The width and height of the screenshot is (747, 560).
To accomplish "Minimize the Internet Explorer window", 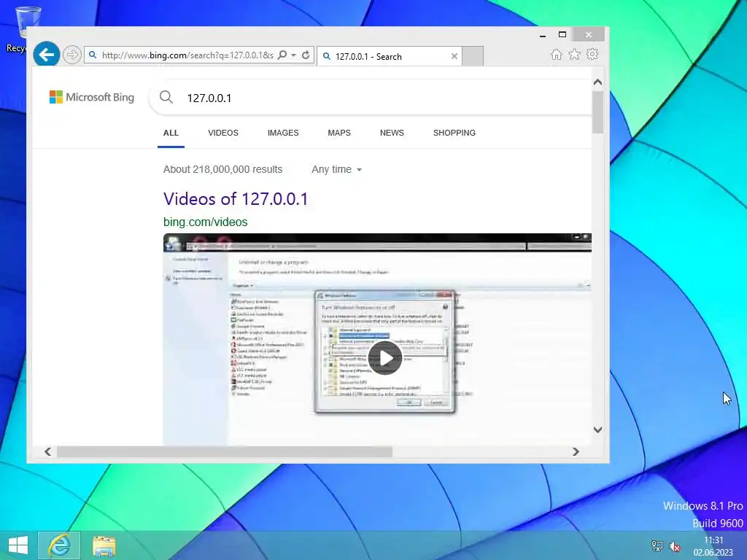I will pos(543,35).
